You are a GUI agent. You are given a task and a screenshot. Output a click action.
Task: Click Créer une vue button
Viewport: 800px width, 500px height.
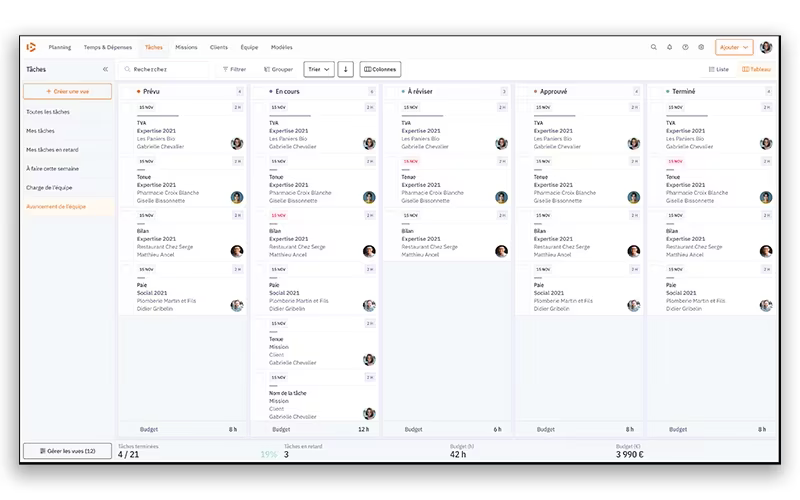(x=67, y=91)
